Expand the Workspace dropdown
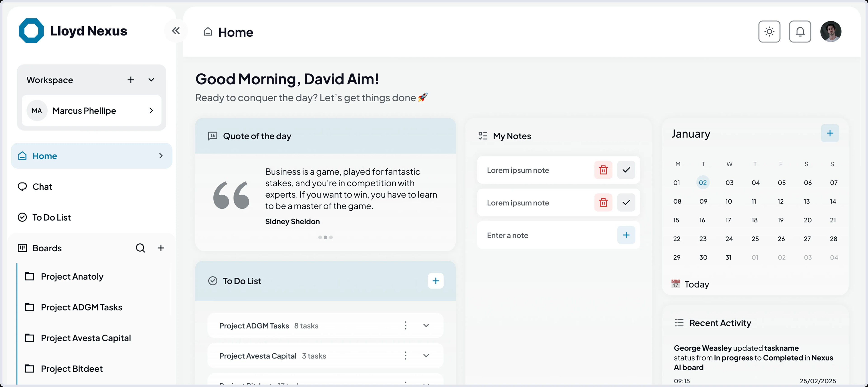This screenshot has height=387, width=868. [x=151, y=80]
